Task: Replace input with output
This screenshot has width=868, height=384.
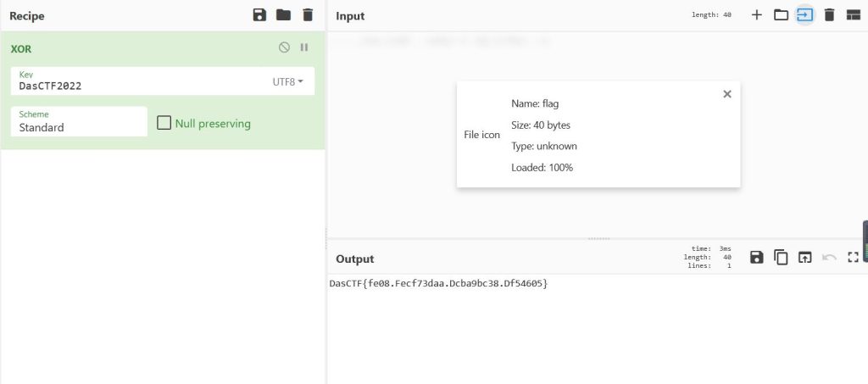Action: [804, 258]
